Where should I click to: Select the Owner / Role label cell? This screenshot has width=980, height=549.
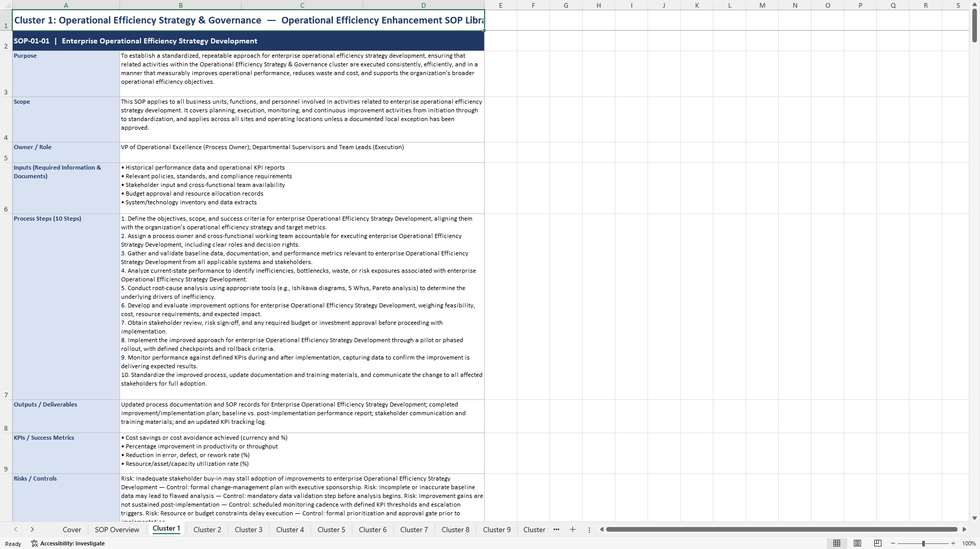(x=66, y=152)
